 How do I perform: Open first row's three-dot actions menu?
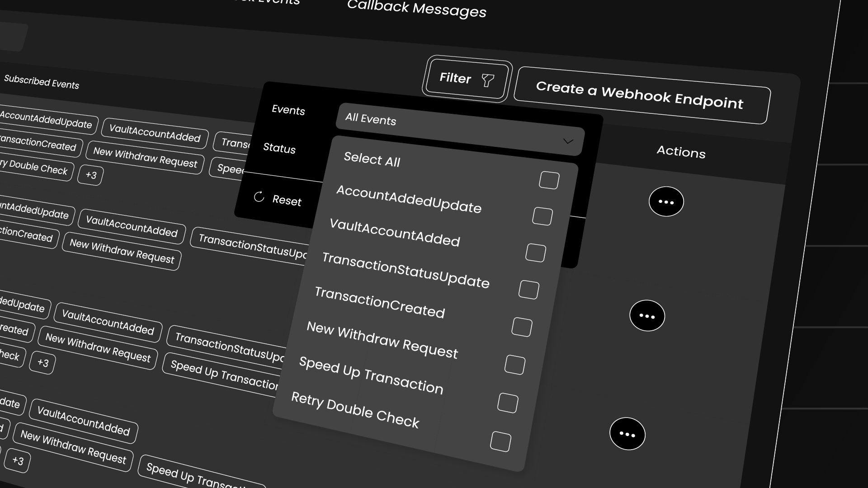click(x=666, y=202)
